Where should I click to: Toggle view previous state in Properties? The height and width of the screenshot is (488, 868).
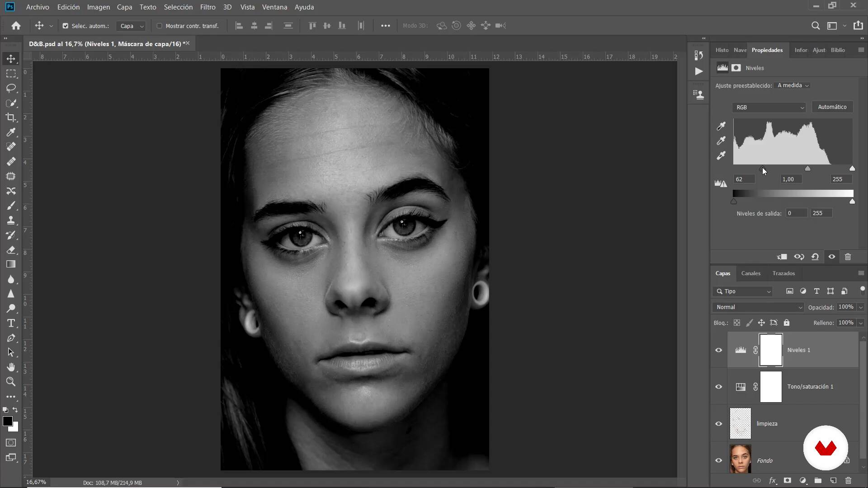[799, 257]
